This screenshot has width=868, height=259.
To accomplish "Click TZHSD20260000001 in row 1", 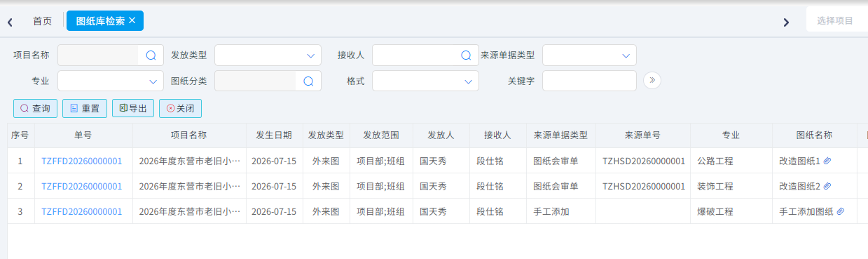I will (x=644, y=161).
